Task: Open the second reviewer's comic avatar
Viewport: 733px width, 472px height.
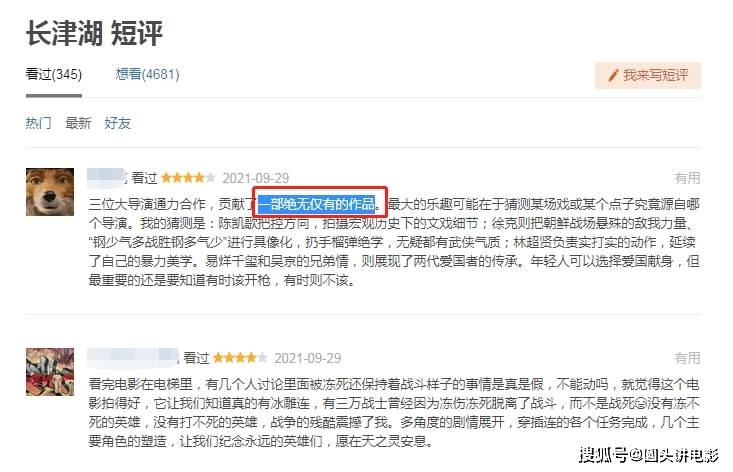Action: 50,372
